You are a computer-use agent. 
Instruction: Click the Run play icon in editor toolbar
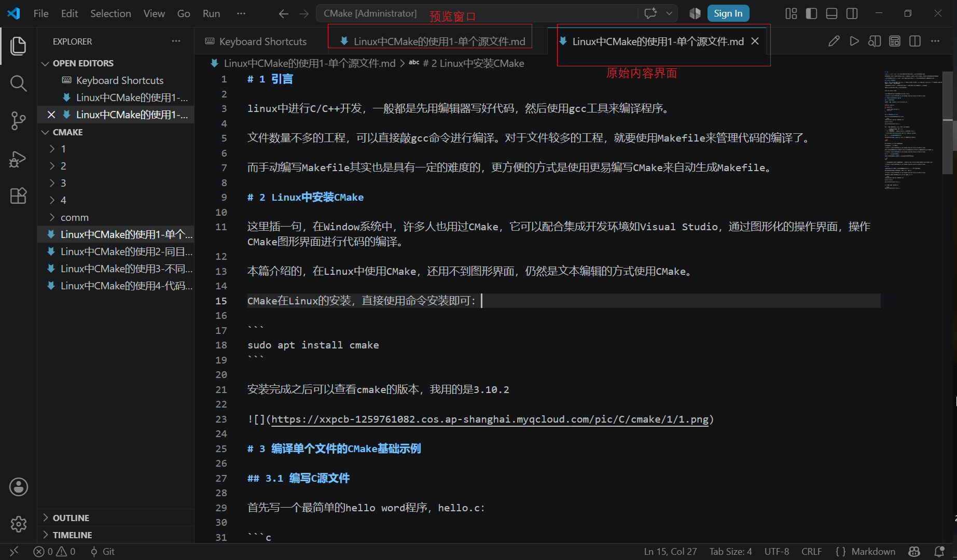(854, 41)
